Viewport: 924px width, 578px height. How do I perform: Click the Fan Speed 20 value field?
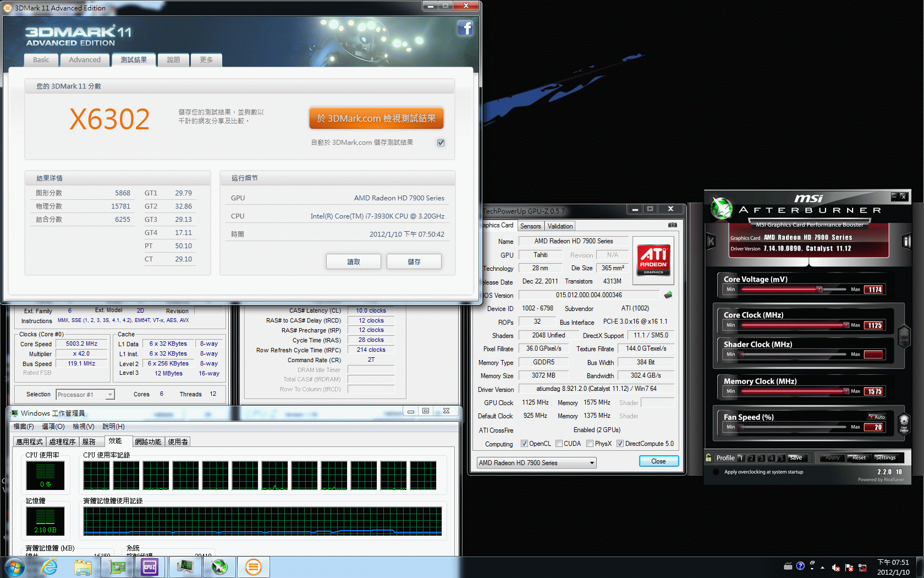pos(874,427)
